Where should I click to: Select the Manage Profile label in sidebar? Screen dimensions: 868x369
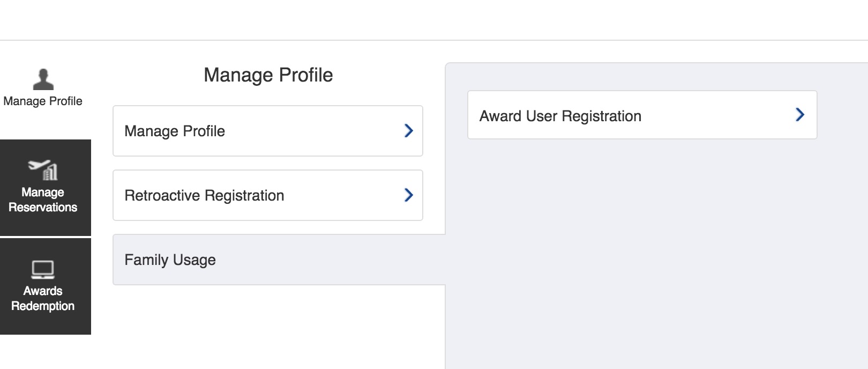43,101
